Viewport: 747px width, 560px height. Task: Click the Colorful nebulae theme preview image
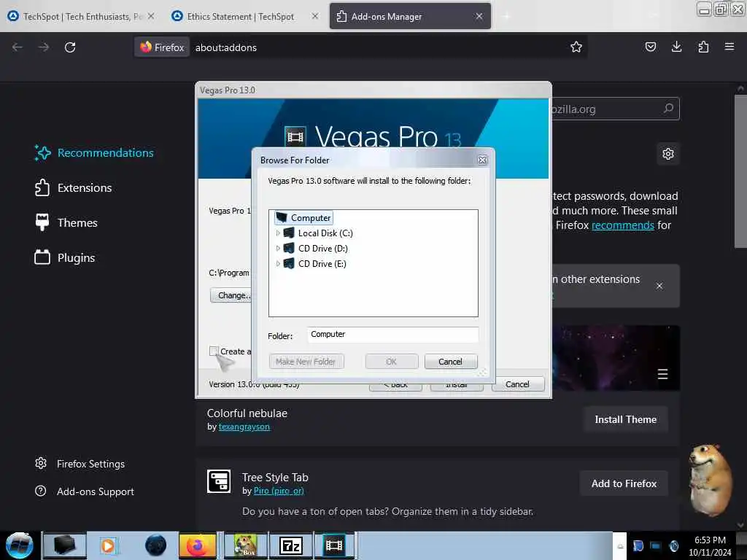(x=616, y=358)
